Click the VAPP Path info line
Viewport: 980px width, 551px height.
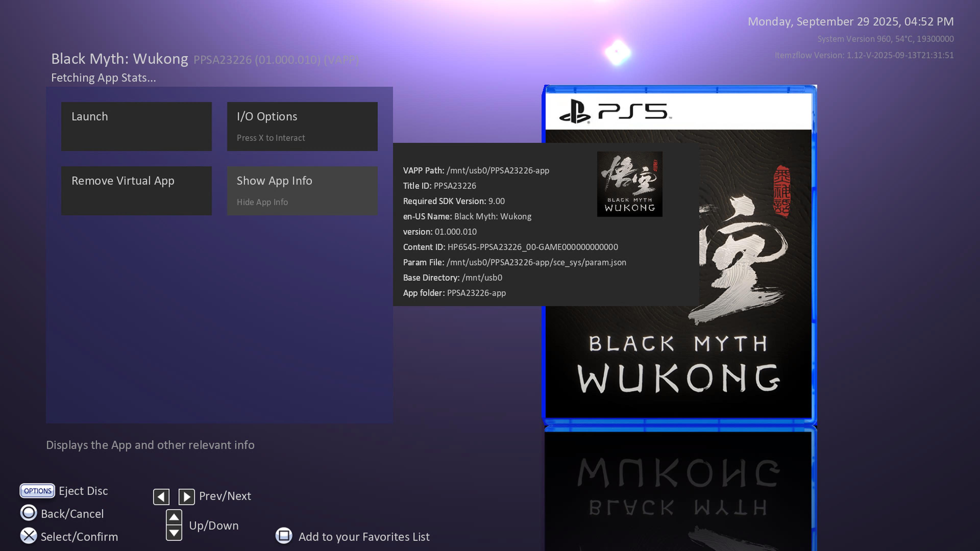pos(475,170)
